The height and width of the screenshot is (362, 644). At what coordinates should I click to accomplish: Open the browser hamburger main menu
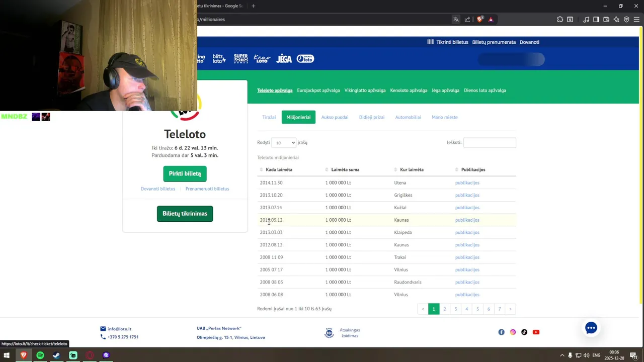[636, 19]
